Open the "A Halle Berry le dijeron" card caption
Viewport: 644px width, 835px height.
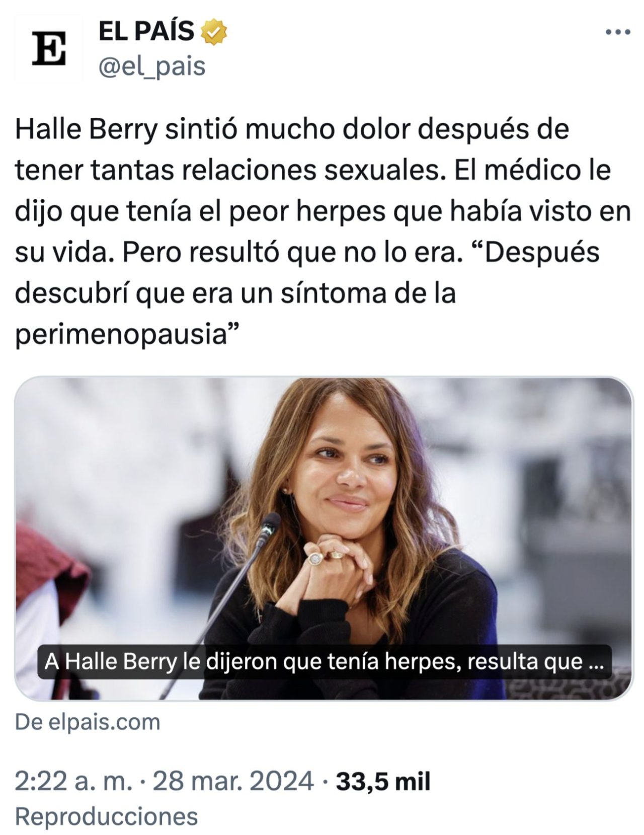[325, 661]
